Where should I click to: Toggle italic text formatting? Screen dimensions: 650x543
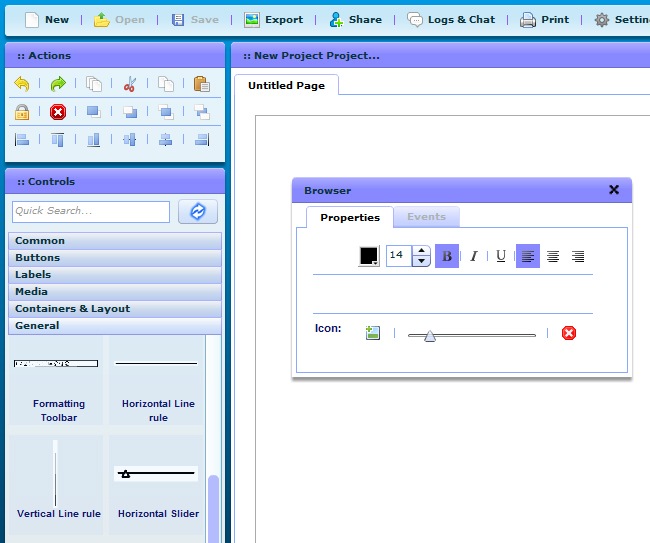(x=474, y=256)
